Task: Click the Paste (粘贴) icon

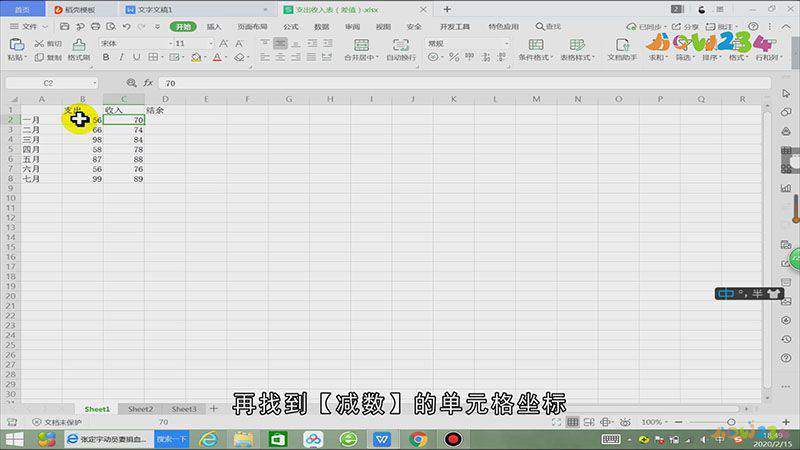Action: pos(16,44)
